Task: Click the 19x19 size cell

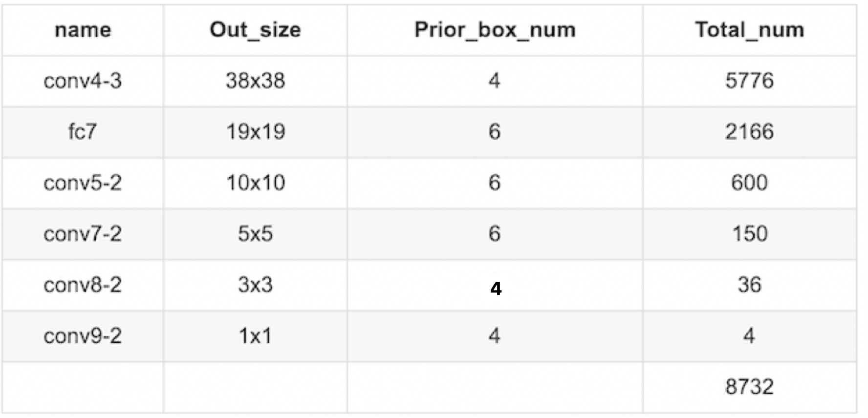Action: pos(255,132)
